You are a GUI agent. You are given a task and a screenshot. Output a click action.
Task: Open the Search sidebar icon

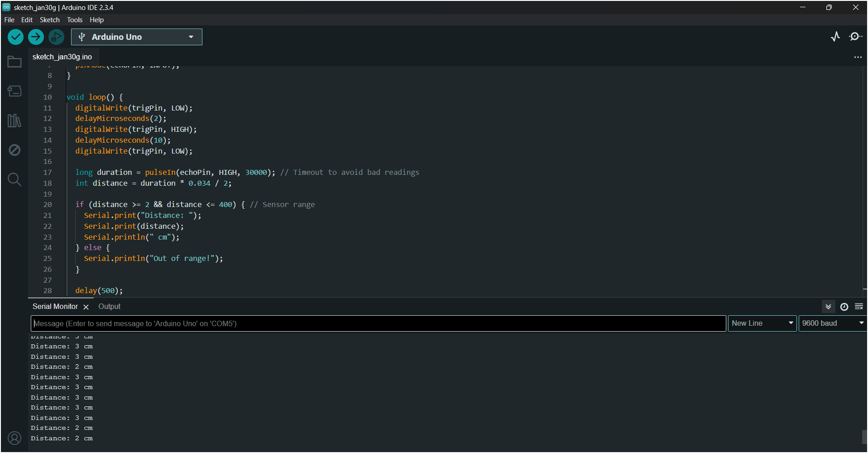click(x=14, y=179)
